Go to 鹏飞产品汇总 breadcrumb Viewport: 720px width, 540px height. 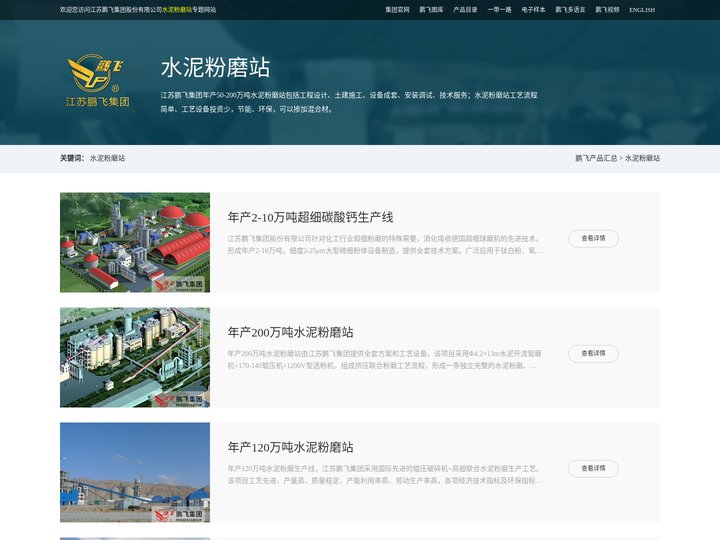[596, 158]
